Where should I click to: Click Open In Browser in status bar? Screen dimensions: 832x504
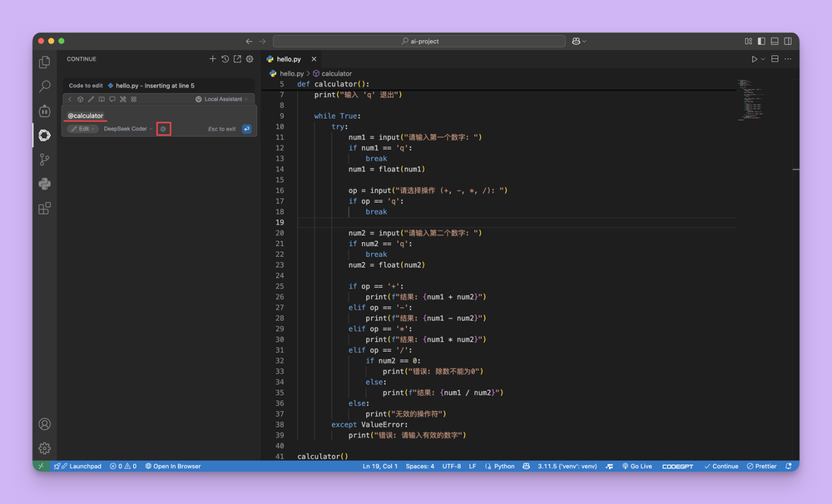click(x=173, y=467)
